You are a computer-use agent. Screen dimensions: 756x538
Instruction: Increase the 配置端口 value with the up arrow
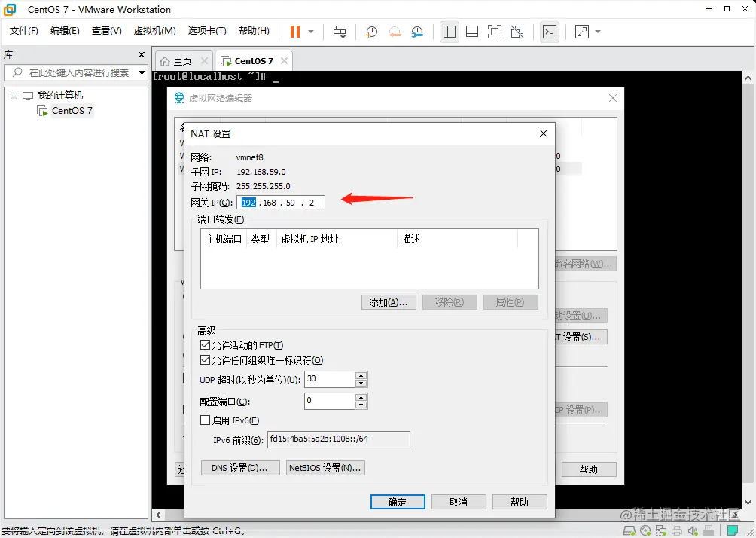coord(361,397)
